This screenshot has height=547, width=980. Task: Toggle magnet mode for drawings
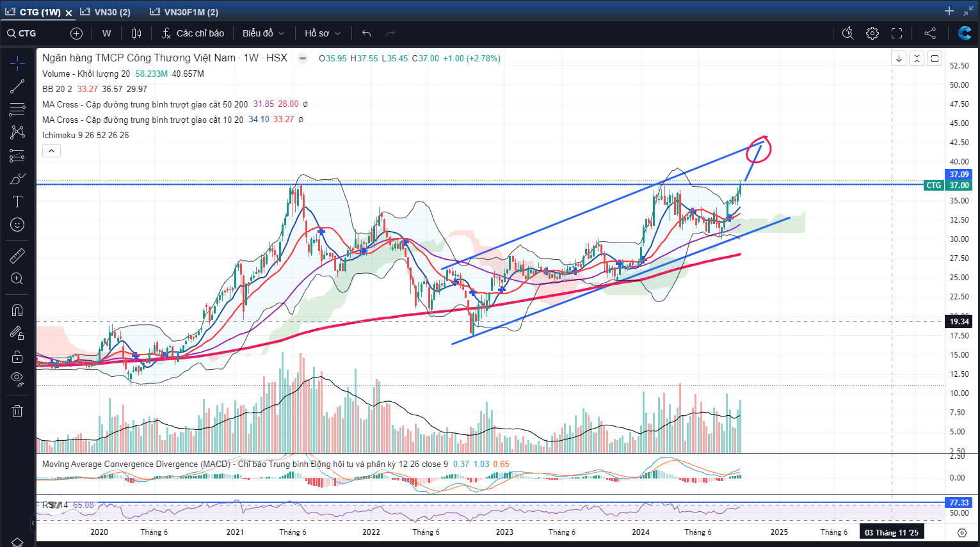click(x=17, y=310)
